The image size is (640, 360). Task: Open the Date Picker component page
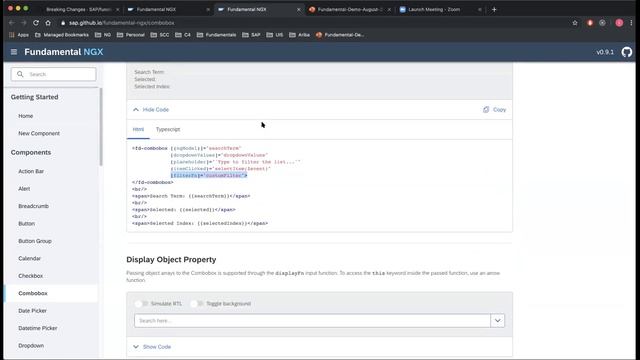tap(32, 311)
